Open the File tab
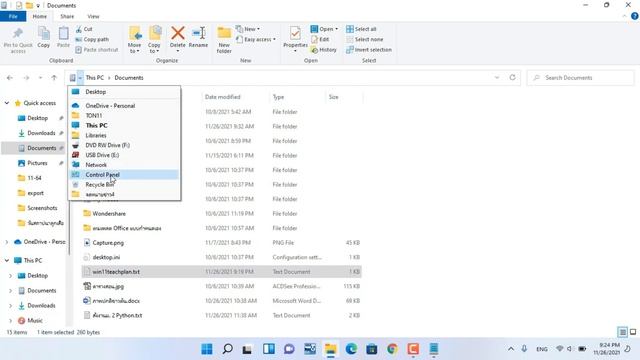640x360 pixels. click(x=13, y=16)
